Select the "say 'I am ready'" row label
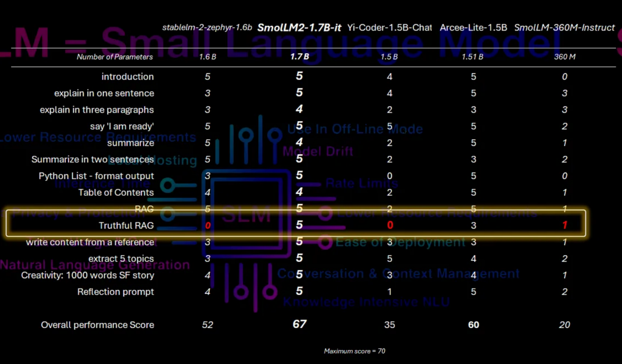622x364 pixels. (x=122, y=126)
